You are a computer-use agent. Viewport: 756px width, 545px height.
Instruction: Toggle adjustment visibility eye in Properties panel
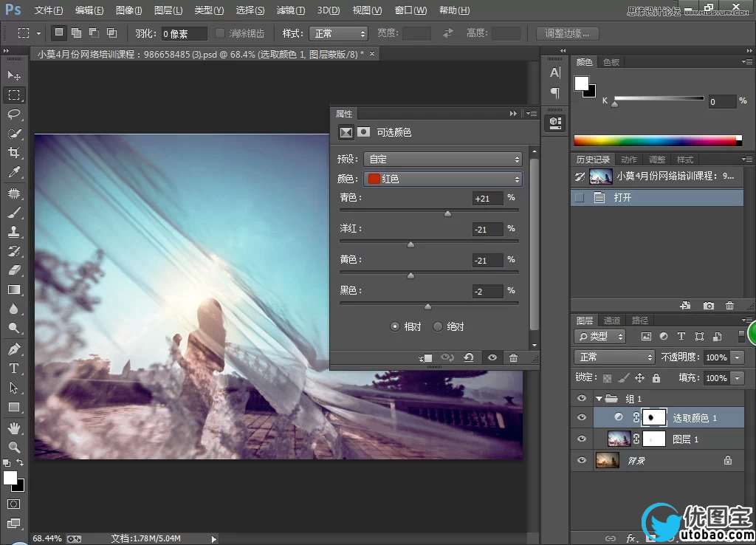tap(492, 358)
